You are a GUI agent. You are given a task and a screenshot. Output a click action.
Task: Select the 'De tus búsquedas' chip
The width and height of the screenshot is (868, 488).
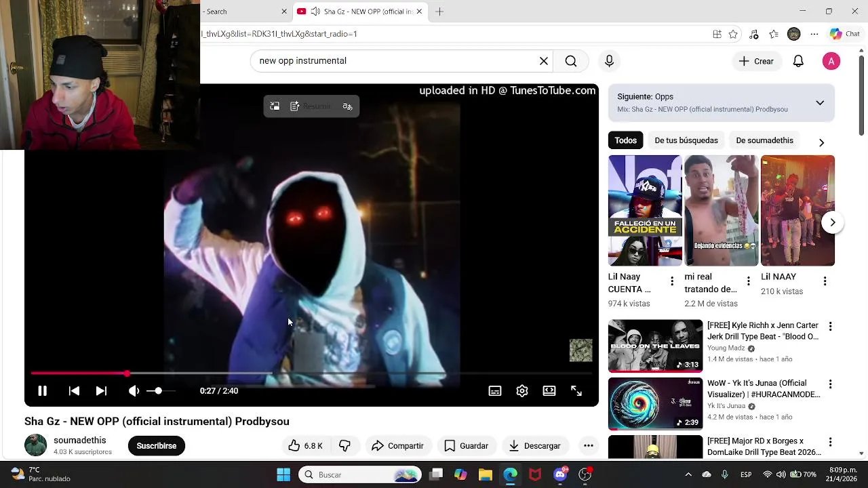[686, 140]
